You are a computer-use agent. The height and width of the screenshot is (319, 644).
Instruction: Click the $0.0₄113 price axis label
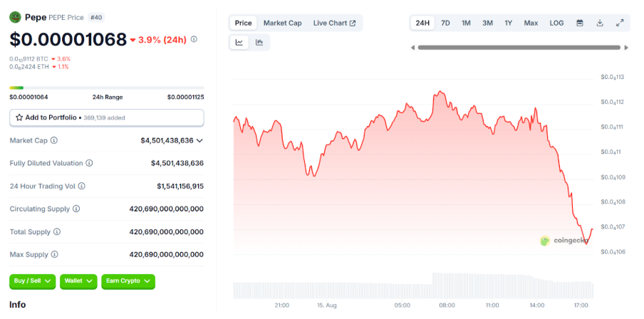tap(613, 77)
